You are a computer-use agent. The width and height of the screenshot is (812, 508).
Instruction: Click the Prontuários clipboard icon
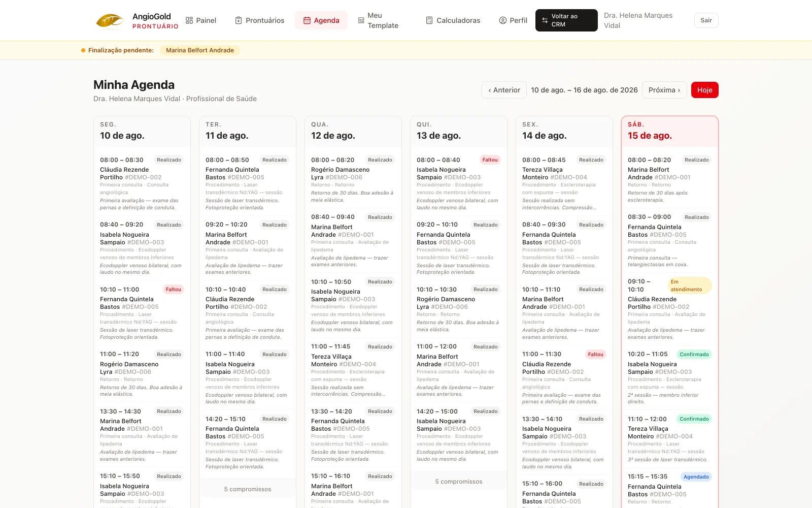pyautogui.click(x=239, y=20)
